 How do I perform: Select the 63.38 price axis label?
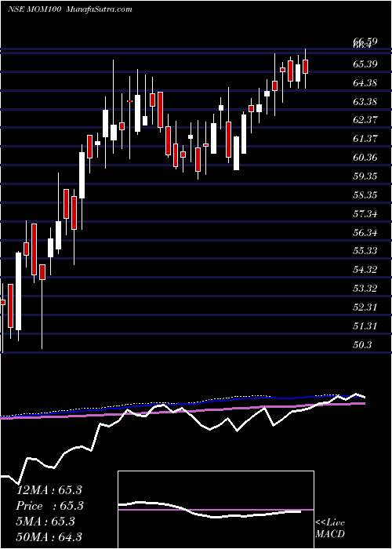365,102
